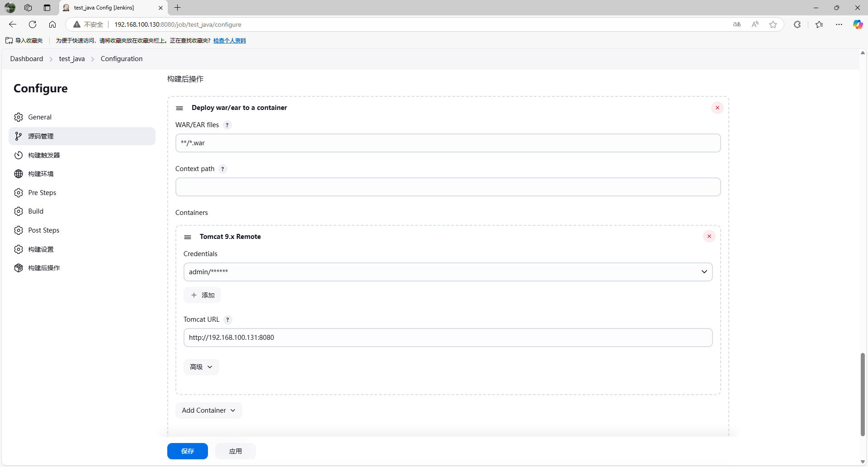The height and width of the screenshot is (467, 868).
Task: Add this page to browser favorites
Action: point(773,24)
